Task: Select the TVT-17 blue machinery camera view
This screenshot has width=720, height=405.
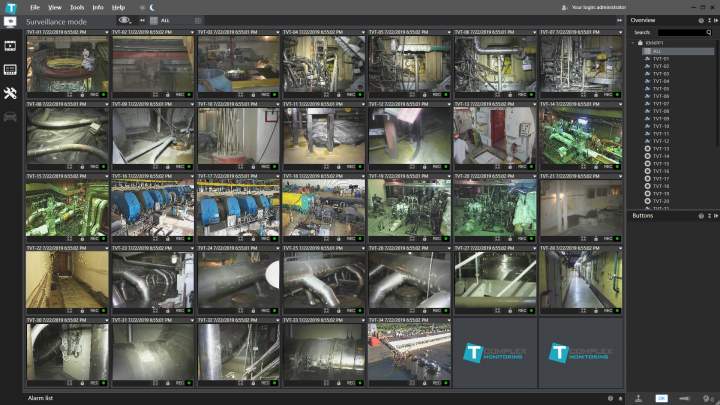Action: [x=238, y=208]
